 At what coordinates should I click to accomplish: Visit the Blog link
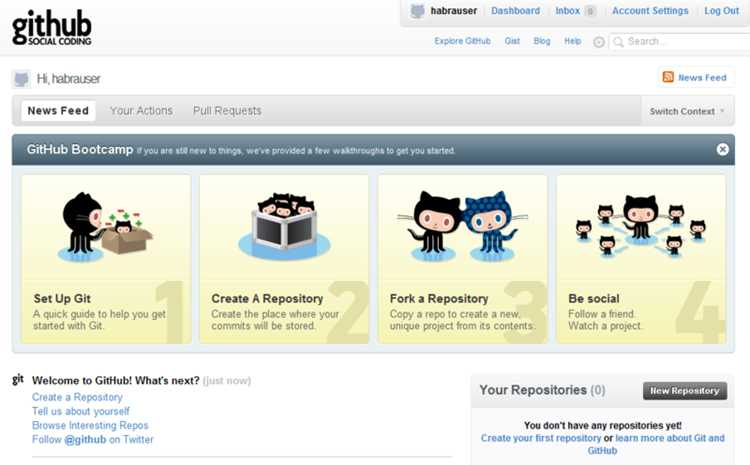tap(541, 41)
